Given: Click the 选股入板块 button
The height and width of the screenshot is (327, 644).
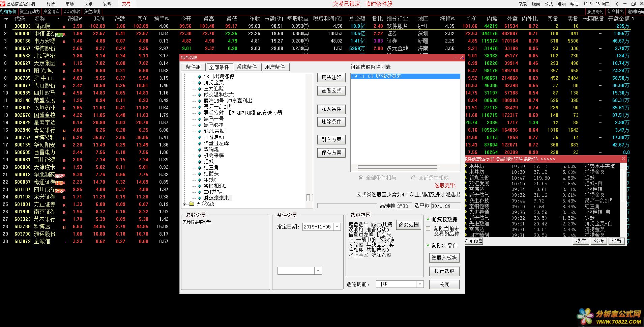Looking at the screenshot, I should tap(444, 258).
